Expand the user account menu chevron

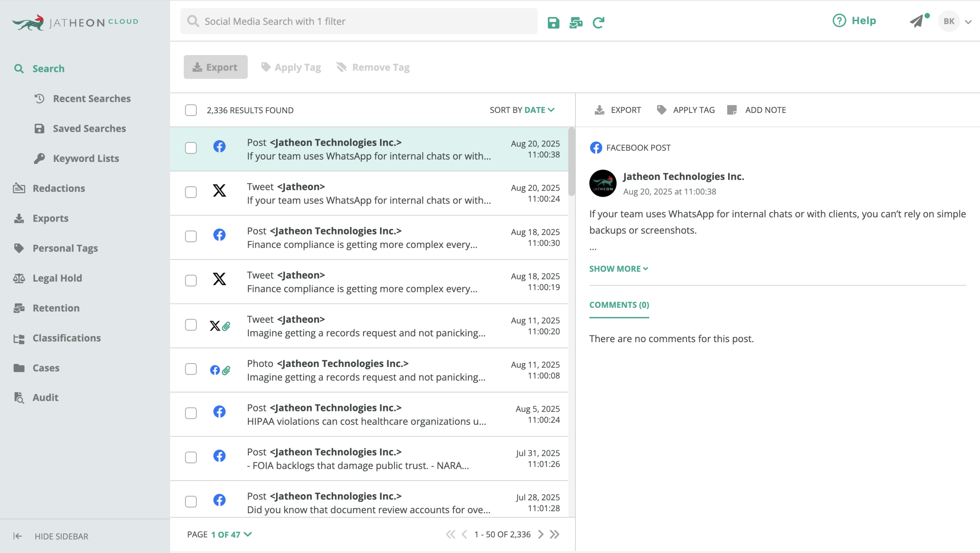[x=968, y=22]
